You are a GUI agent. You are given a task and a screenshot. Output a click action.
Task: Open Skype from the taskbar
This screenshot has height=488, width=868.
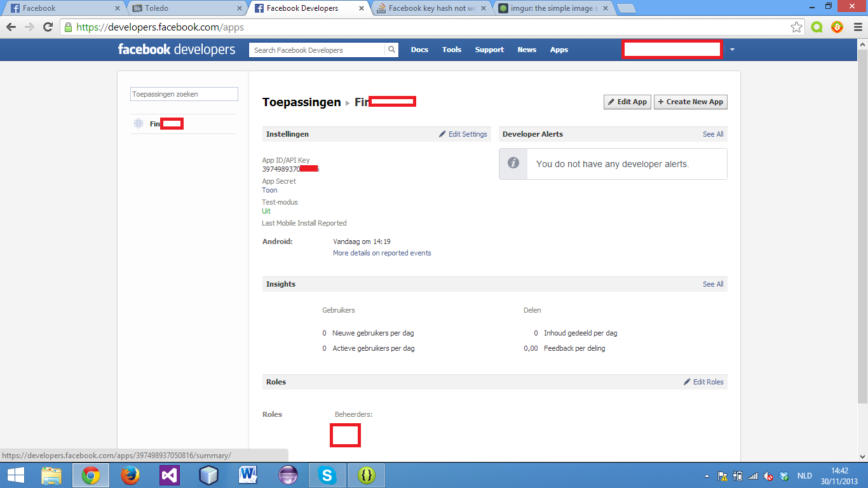[327, 475]
